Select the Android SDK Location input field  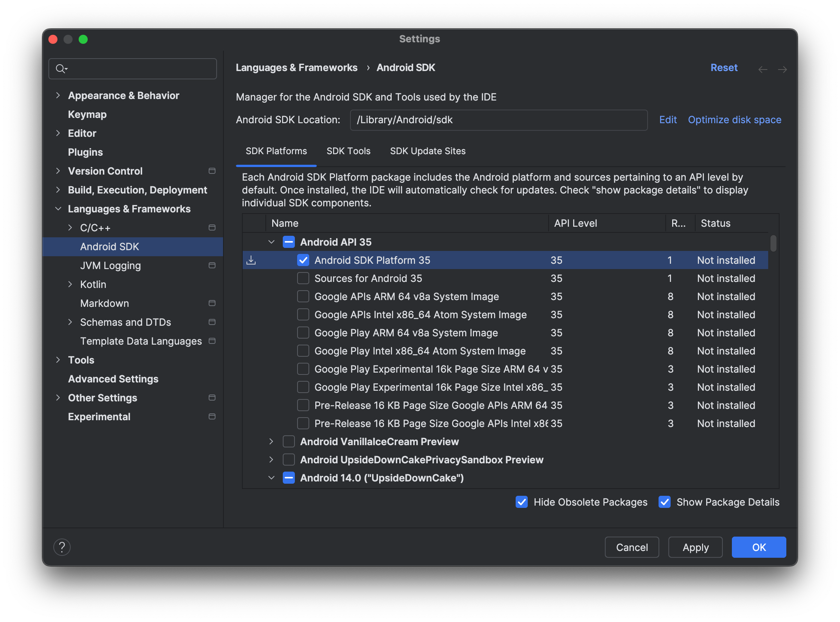pyautogui.click(x=499, y=119)
